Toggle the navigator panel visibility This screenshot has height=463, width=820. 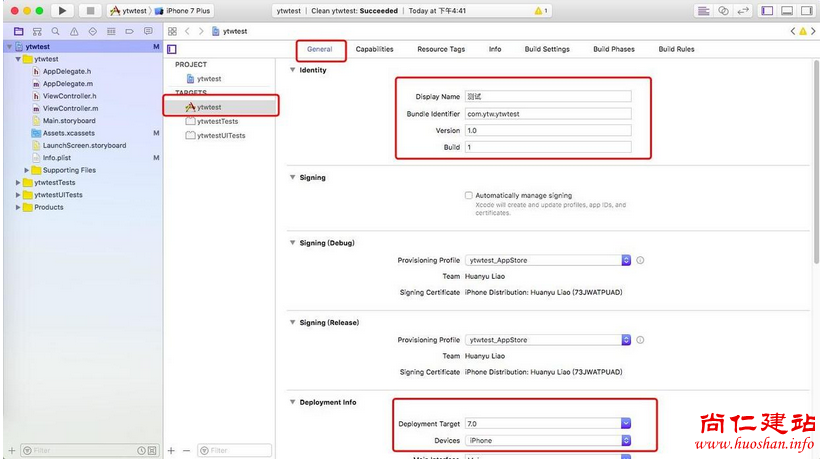767,10
